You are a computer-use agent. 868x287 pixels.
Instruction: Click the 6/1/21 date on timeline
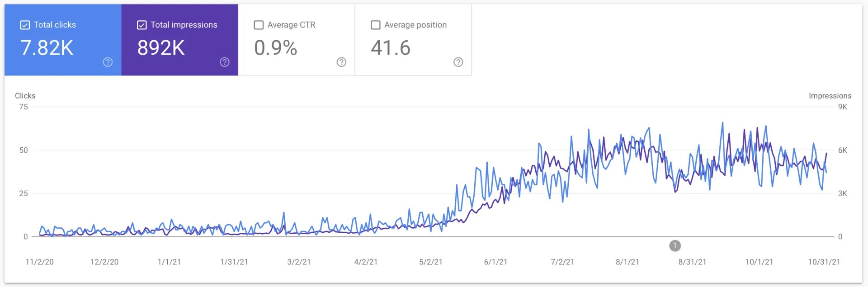(495, 262)
